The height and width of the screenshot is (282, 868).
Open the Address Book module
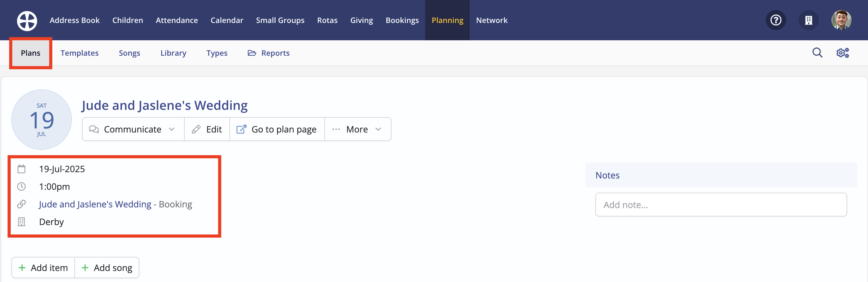[x=75, y=20]
